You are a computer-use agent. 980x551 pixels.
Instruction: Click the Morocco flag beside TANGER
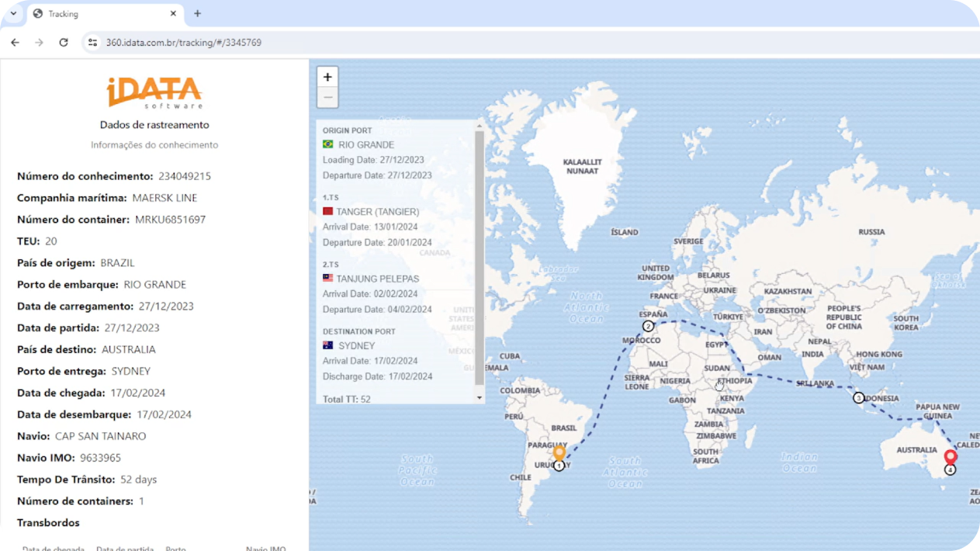coord(327,211)
